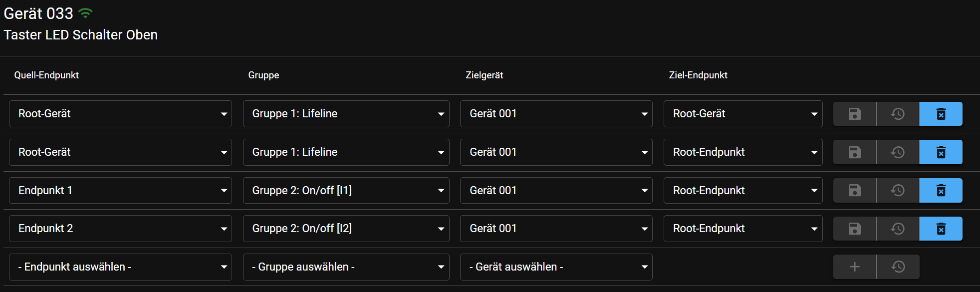Reset the new association row at the bottom
The height and width of the screenshot is (292, 980).
898,267
